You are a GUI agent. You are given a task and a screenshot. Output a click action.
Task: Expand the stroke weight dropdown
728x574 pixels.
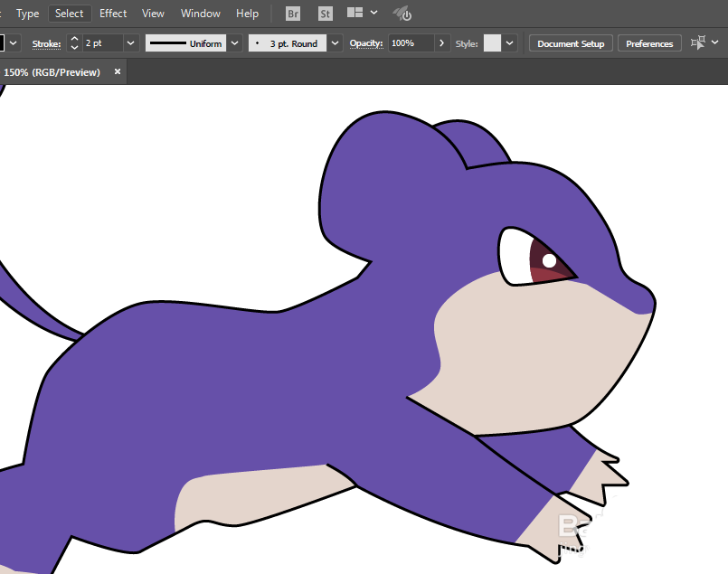131,43
